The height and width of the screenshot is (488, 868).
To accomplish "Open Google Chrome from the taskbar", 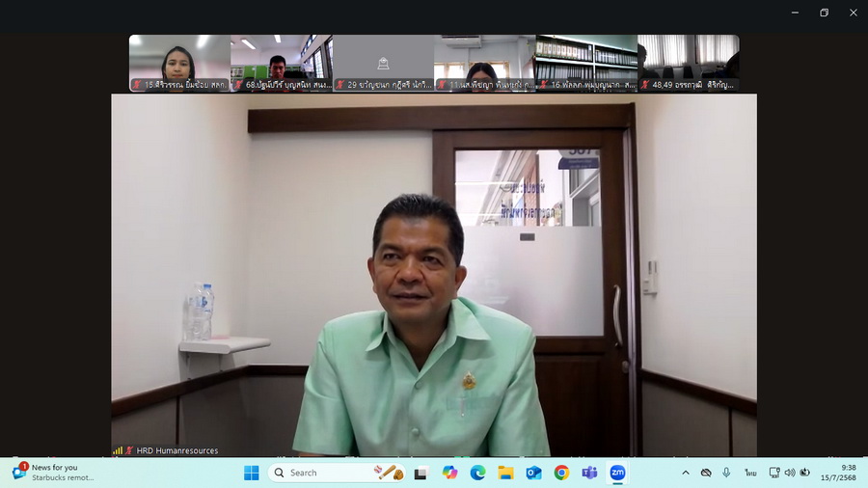I will 561,473.
